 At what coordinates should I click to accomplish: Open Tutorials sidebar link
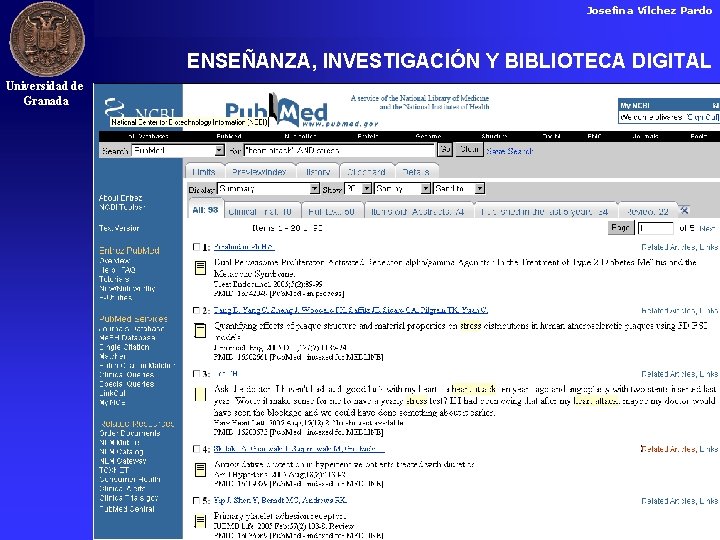click(x=114, y=279)
